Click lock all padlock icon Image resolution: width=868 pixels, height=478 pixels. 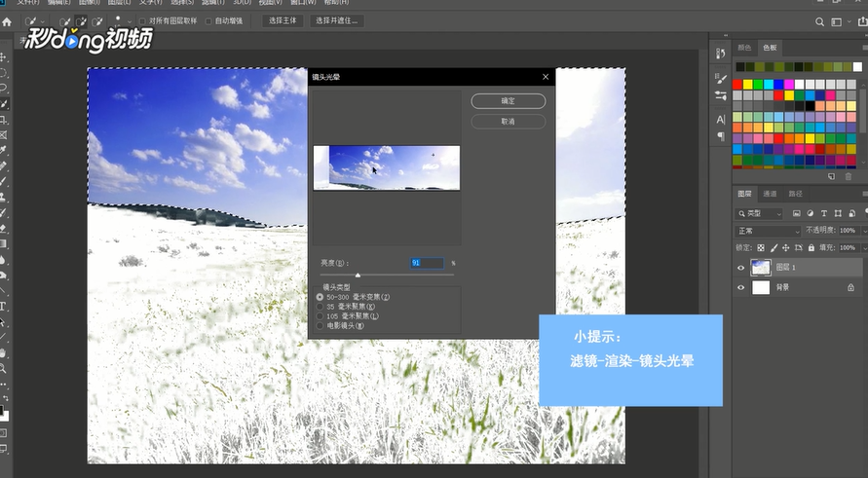coord(811,248)
